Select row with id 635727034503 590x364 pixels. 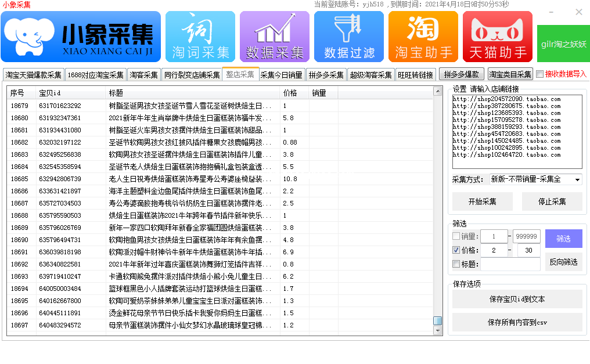point(220,203)
